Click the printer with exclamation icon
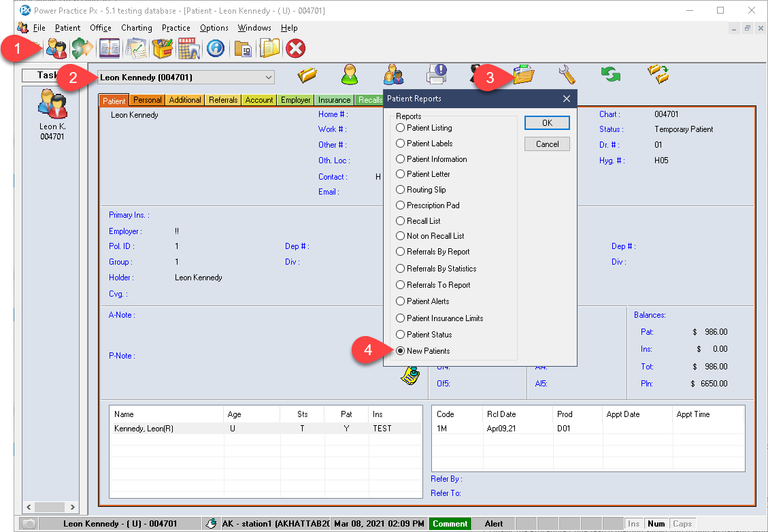This screenshot has height=532, width=768. point(437,74)
